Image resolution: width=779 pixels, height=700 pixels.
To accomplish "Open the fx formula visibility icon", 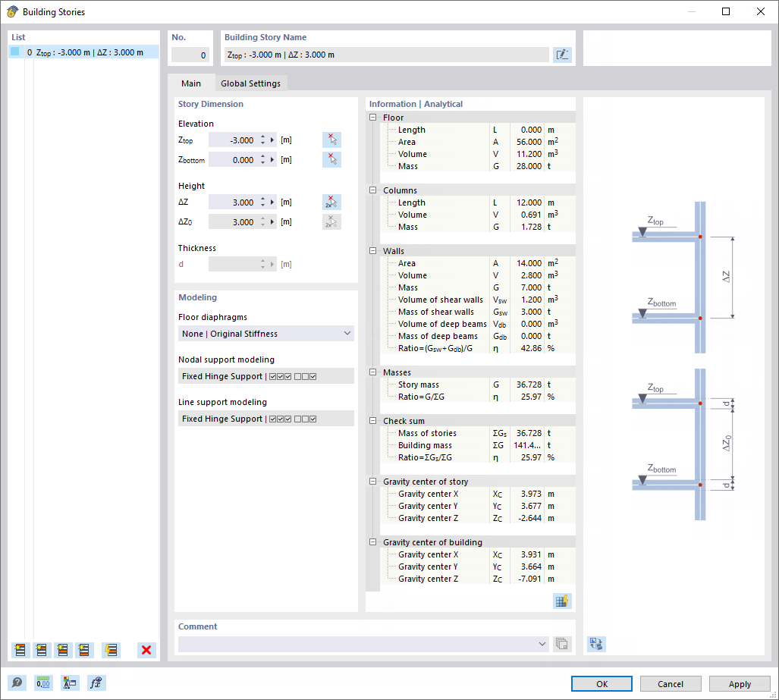I will point(96,683).
